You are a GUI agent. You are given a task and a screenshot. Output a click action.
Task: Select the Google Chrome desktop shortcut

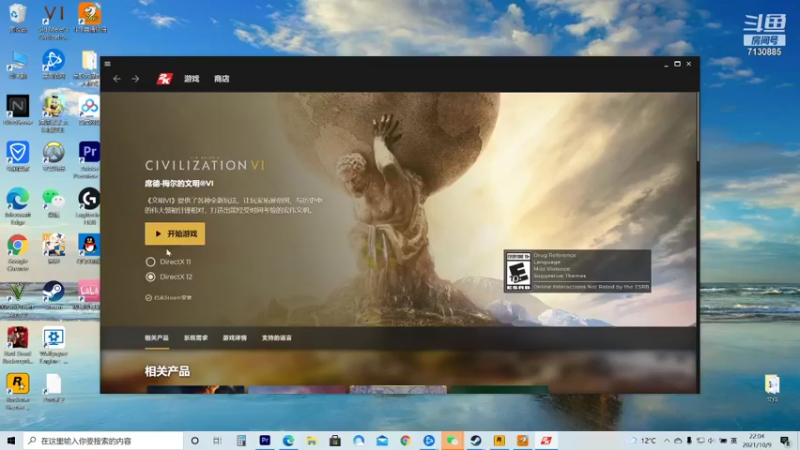point(18,252)
